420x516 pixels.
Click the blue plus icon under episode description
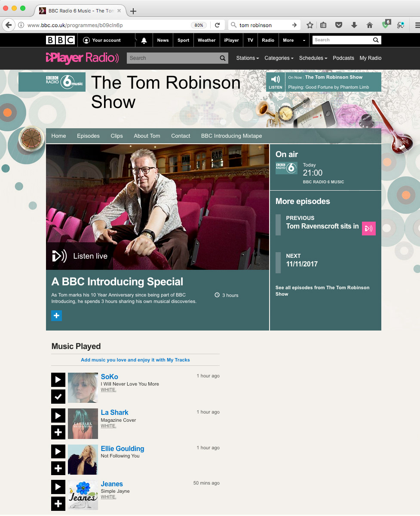[x=56, y=315]
